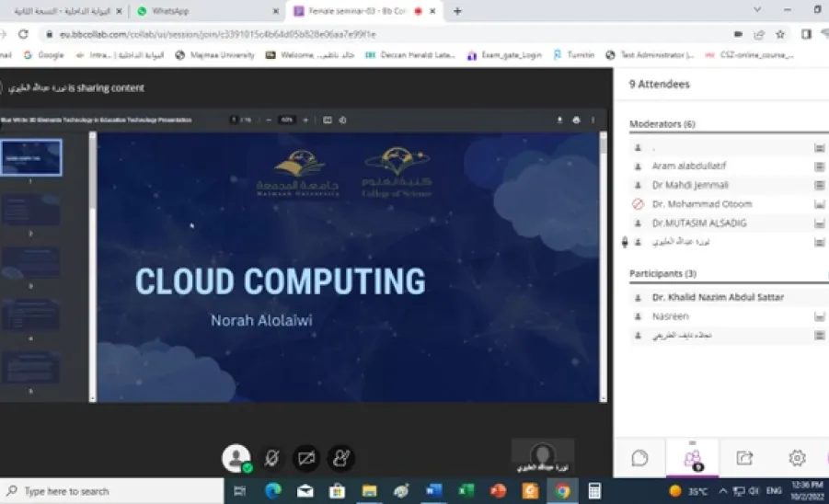Rotate the PDF with rotate icon
The height and width of the screenshot is (504, 829).
pyautogui.click(x=342, y=120)
